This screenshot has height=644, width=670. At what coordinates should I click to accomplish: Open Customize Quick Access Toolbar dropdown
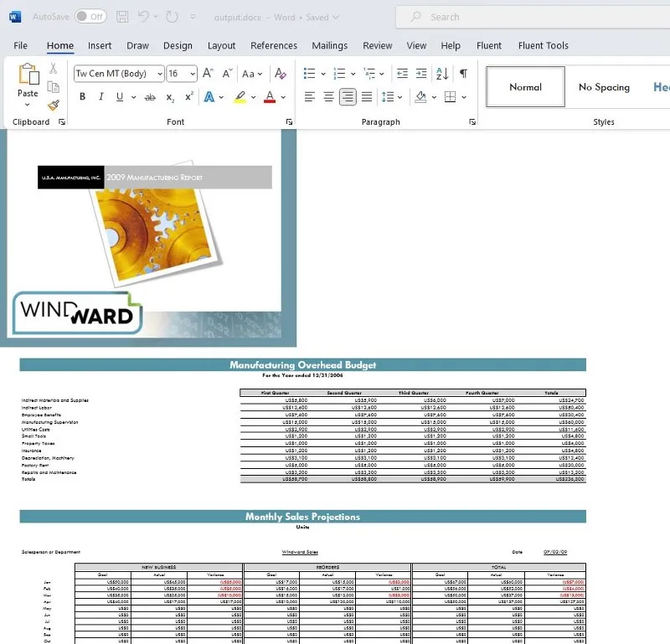click(193, 17)
